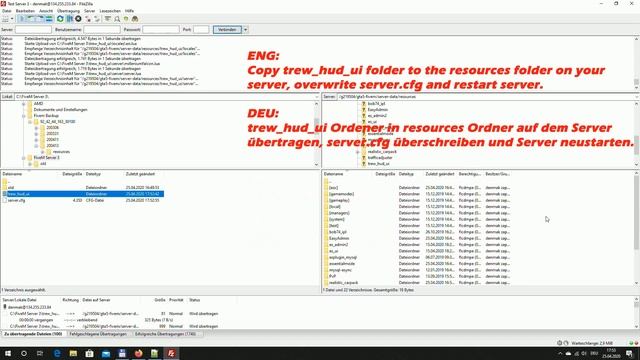Select trew_hud_ui in remote tree

coord(378,164)
